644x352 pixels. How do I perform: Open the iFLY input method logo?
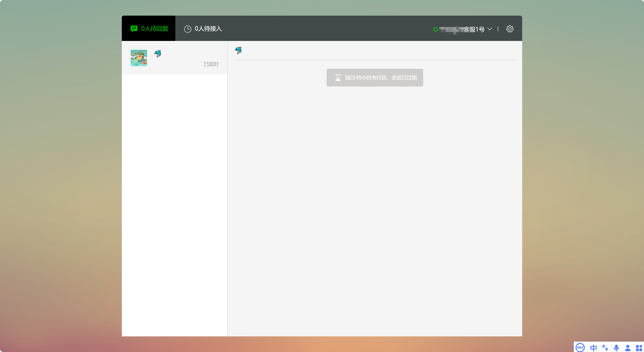[580, 347]
